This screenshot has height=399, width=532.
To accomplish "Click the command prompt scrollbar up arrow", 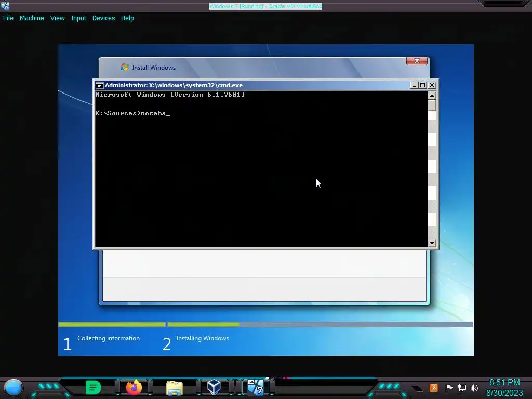I will click(432, 96).
